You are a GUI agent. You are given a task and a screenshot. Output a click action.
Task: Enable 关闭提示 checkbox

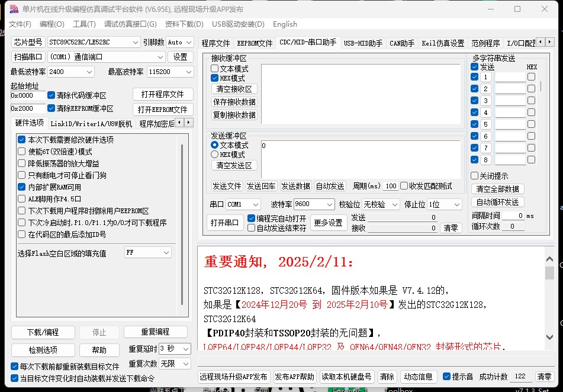[x=474, y=176]
